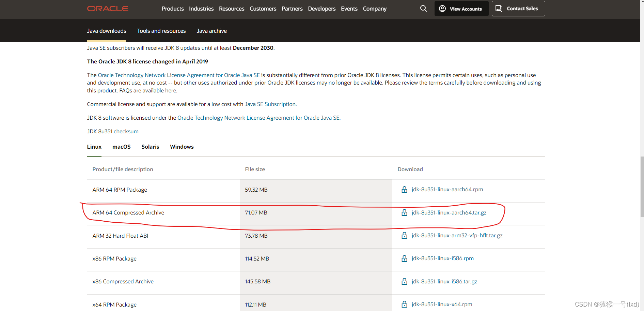Switch to the macOS platform tab

[x=122, y=147]
